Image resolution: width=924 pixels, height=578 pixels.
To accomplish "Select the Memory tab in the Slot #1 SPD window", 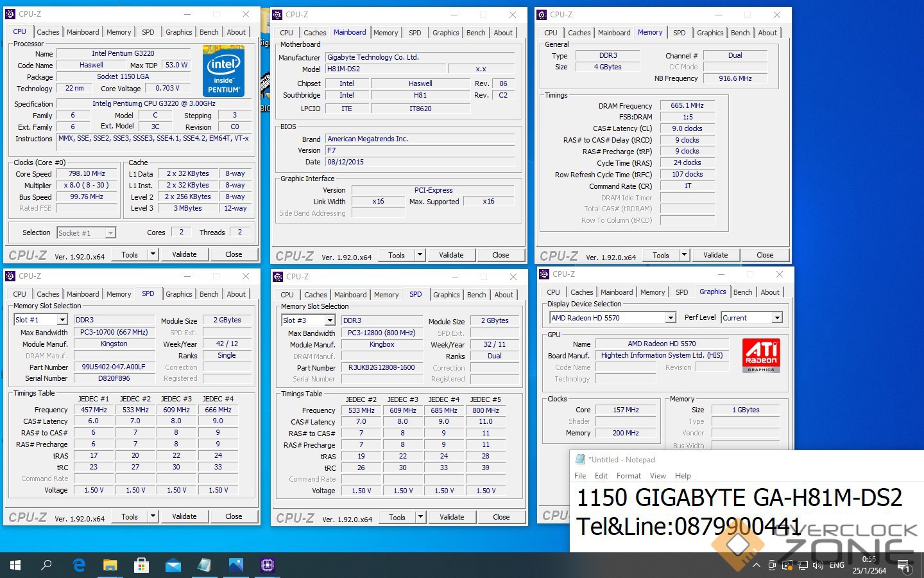I will (x=119, y=294).
